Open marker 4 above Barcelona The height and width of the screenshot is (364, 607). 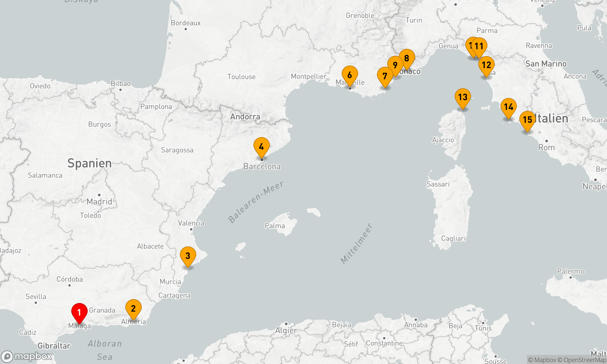pos(261,147)
